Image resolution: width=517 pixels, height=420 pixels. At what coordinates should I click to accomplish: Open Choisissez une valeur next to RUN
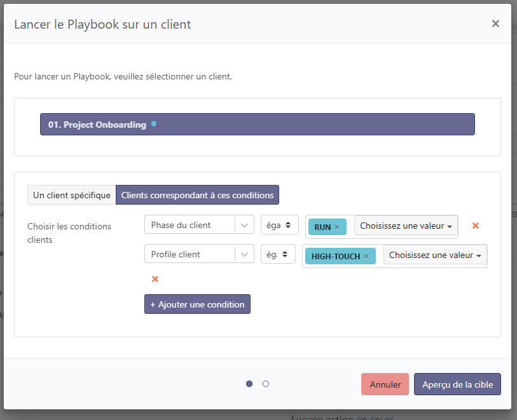(x=406, y=226)
